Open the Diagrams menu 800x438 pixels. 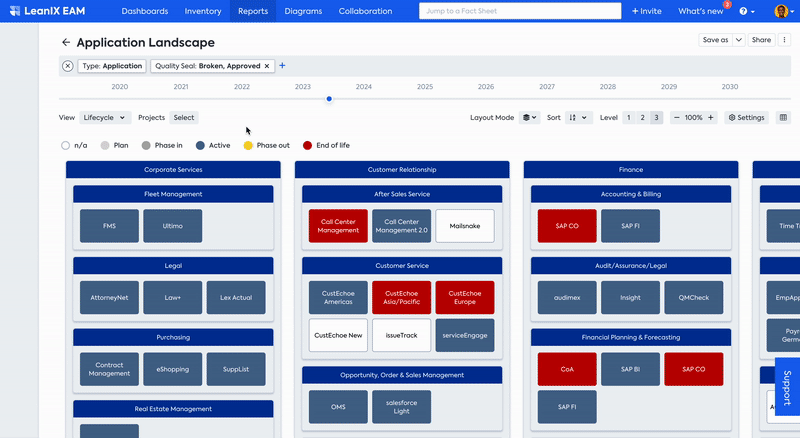[x=303, y=11]
